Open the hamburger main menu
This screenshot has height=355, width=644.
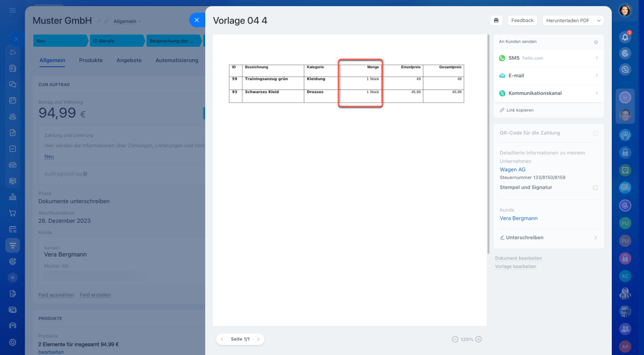(x=13, y=10)
